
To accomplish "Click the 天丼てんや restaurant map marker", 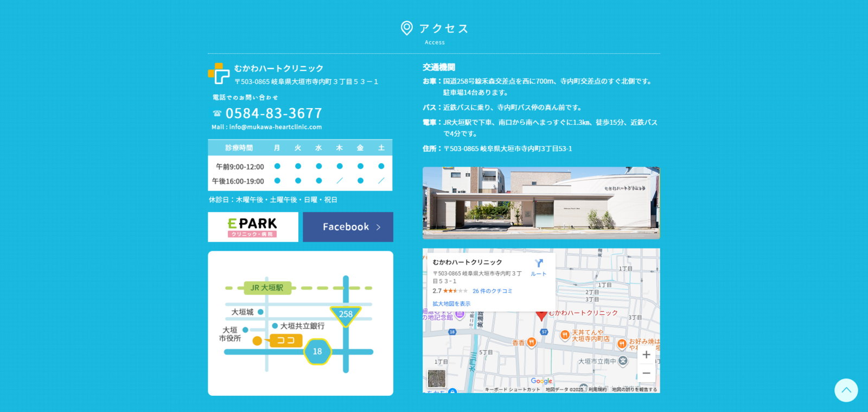I will coord(565,335).
